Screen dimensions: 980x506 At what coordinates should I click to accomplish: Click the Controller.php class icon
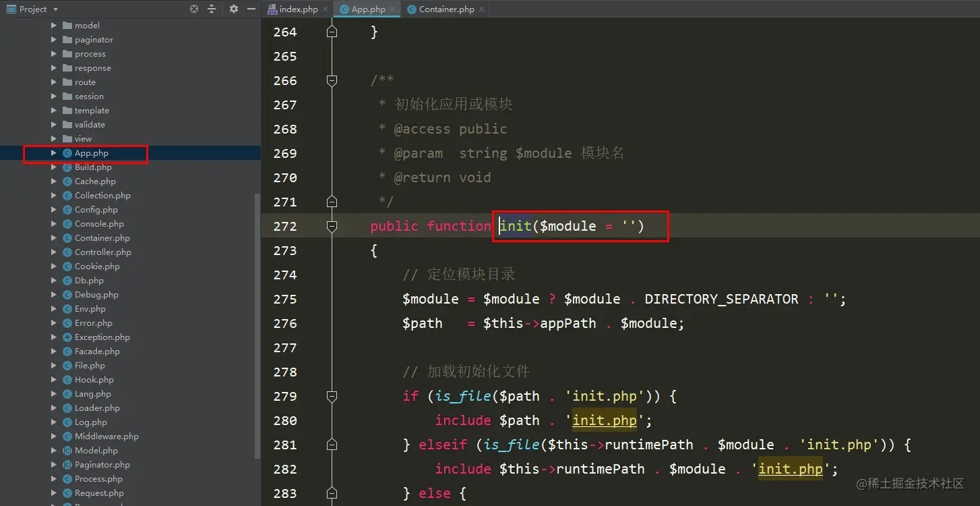(67, 252)
